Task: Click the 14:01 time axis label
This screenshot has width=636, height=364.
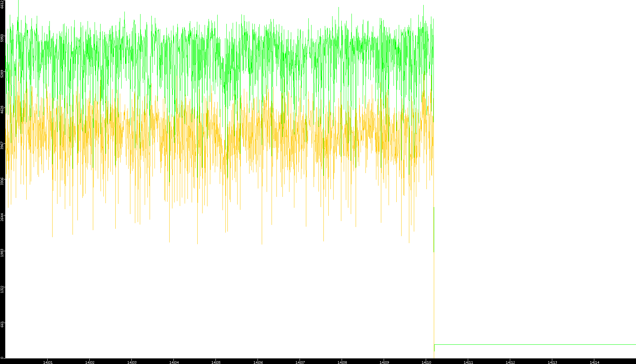Action: (x=48, y=362)
